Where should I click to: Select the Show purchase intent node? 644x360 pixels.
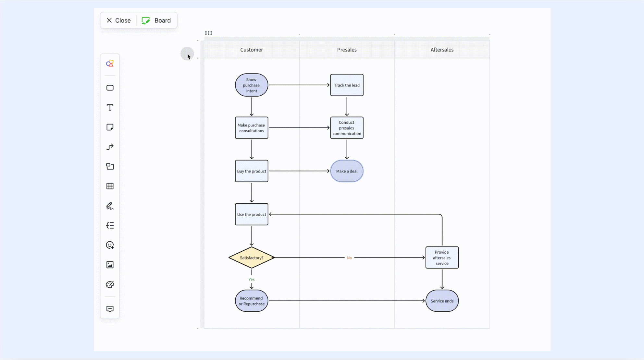point(252,85)
